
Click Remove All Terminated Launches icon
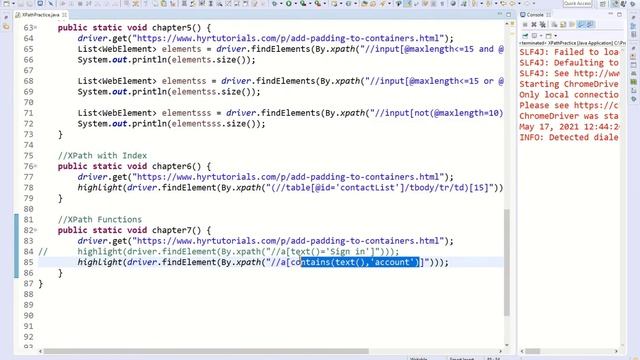click(x=542, y=25)
